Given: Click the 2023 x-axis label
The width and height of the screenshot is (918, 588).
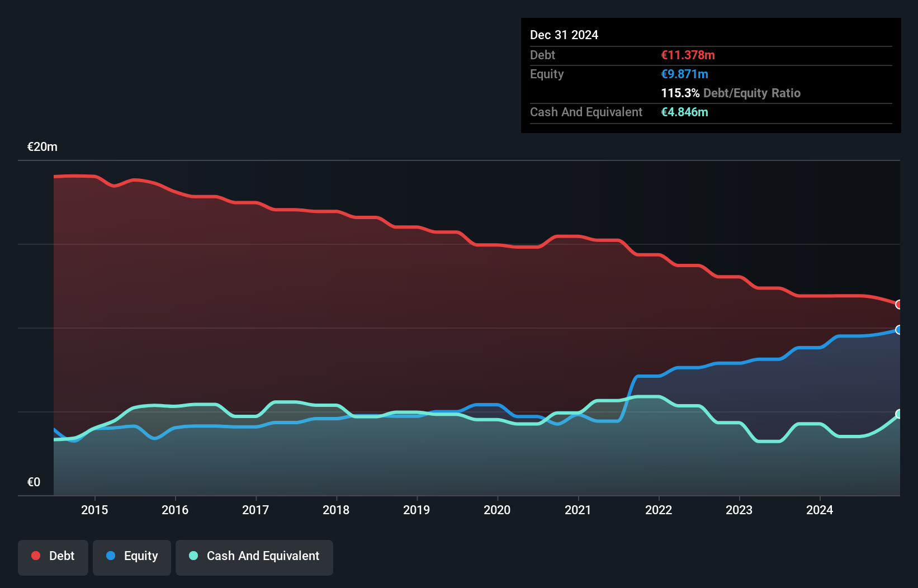Looking at the screenshot, I should [x=739, y=510].
